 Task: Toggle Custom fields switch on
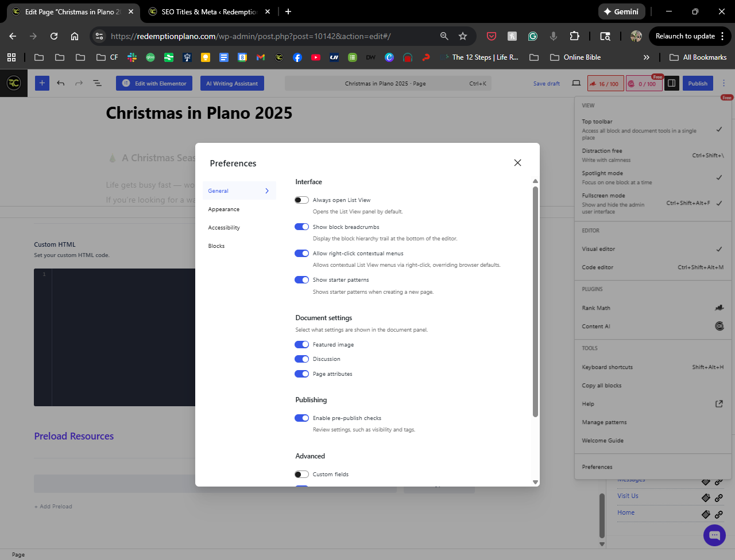[x=301, y=475]
